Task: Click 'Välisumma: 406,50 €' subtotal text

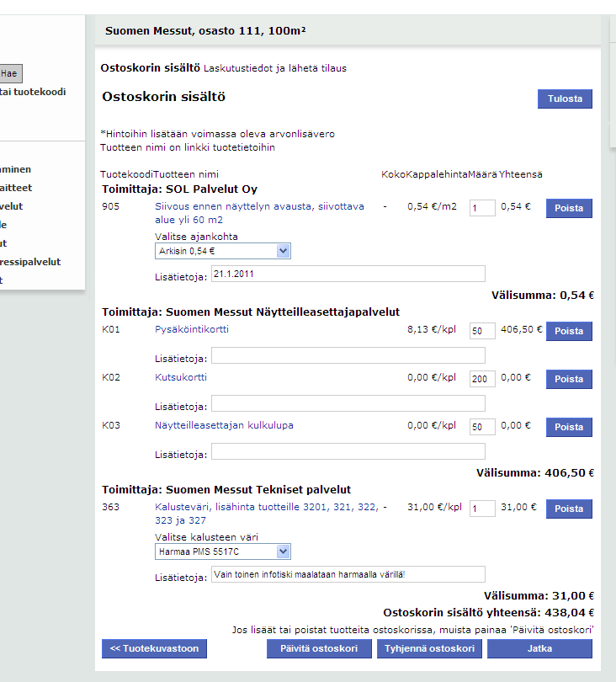Action: point(535,473)
